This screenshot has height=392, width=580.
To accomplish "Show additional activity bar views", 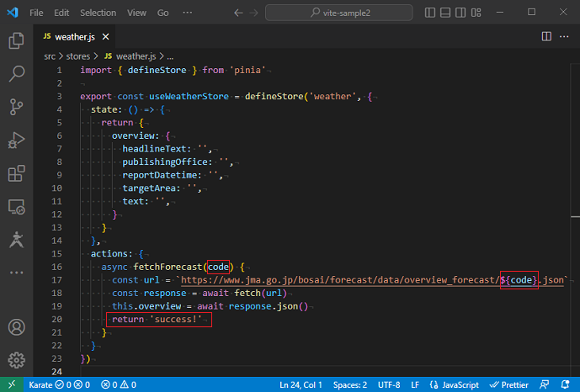I will 16,273.
